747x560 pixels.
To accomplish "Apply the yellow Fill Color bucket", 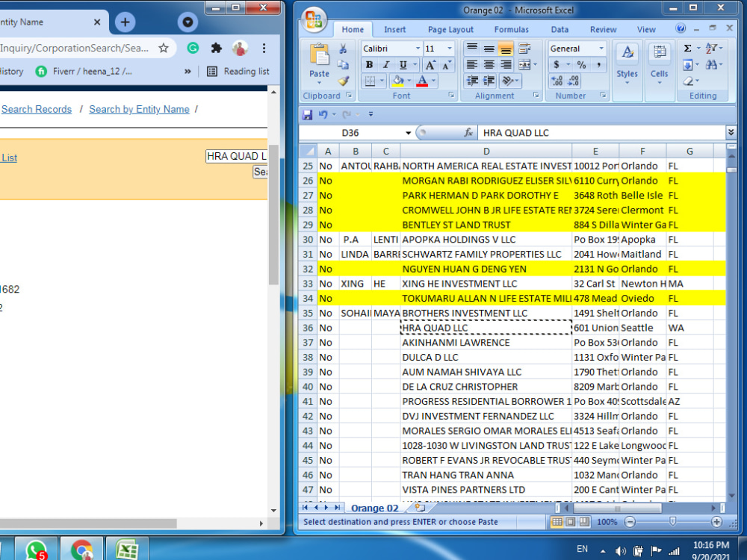I will pos(398,81).
